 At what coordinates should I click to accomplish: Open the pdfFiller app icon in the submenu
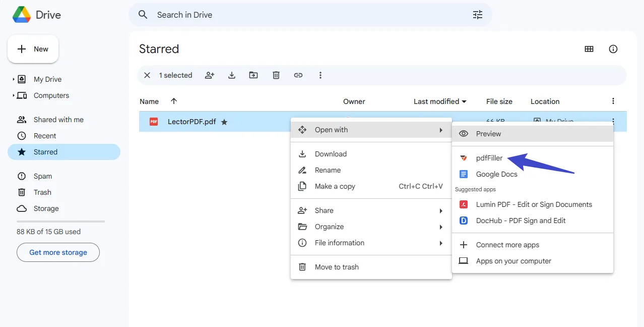click(x=463, y=157)
